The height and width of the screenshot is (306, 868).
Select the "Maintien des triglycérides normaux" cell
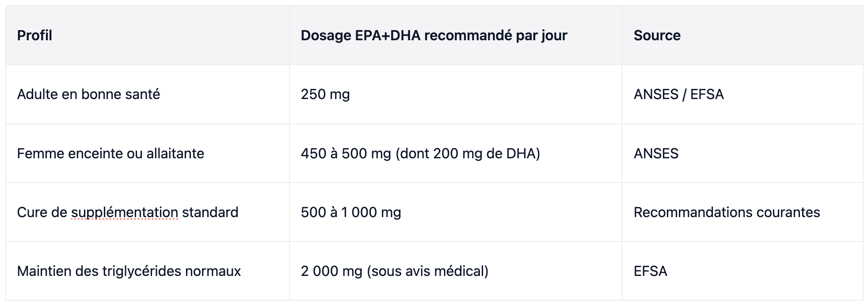(x=148, y=271)
